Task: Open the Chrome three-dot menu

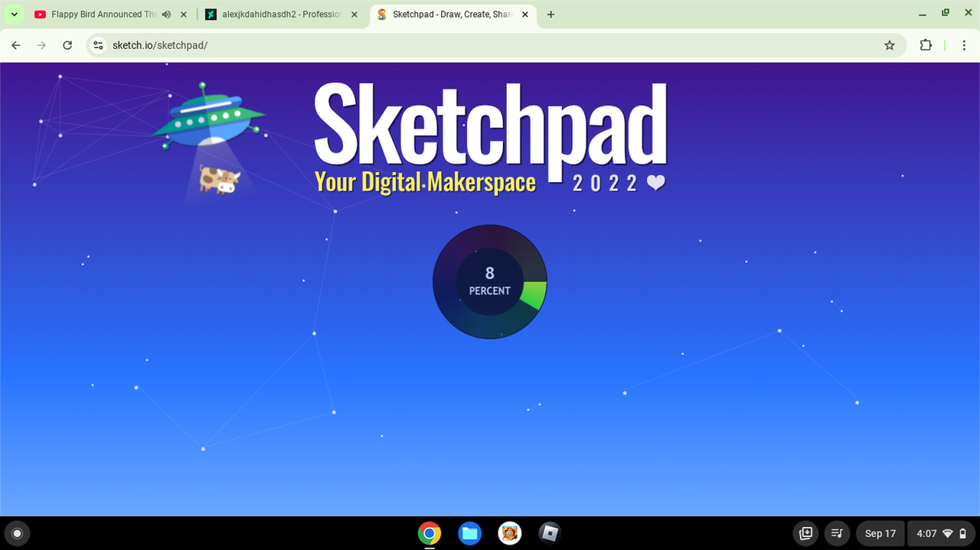Action: pos(964,45)
